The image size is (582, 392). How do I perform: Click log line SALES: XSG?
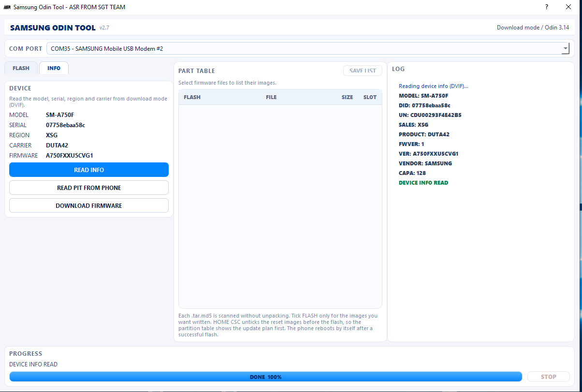pyautogui.click(x=413, y=125)
